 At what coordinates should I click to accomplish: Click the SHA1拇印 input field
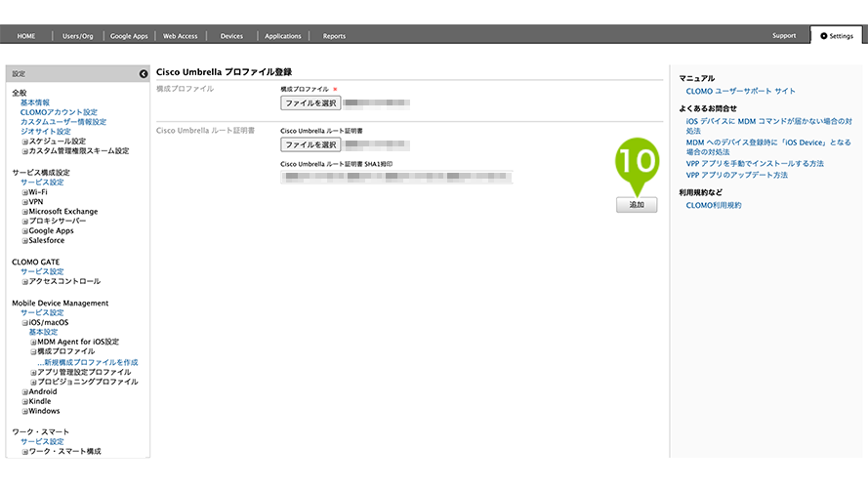pos(396,177)
